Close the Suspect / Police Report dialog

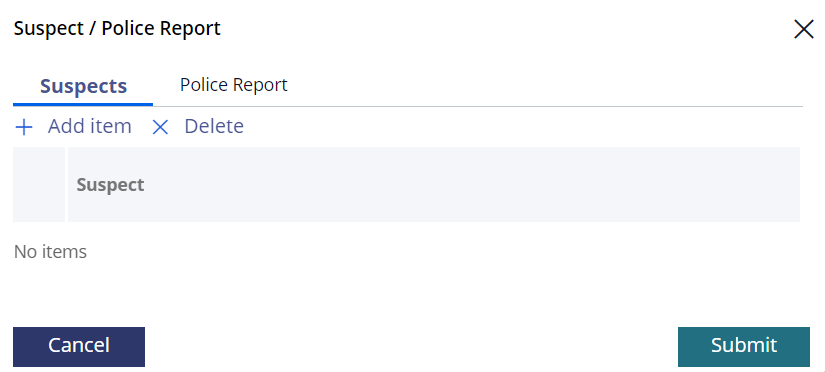[803, 29]
